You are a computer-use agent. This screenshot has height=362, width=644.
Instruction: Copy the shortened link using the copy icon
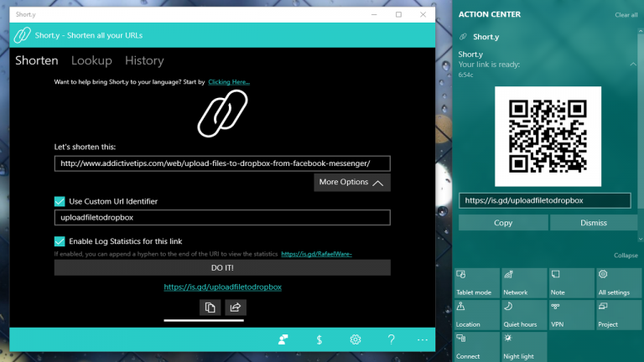[x=210, y=307]
